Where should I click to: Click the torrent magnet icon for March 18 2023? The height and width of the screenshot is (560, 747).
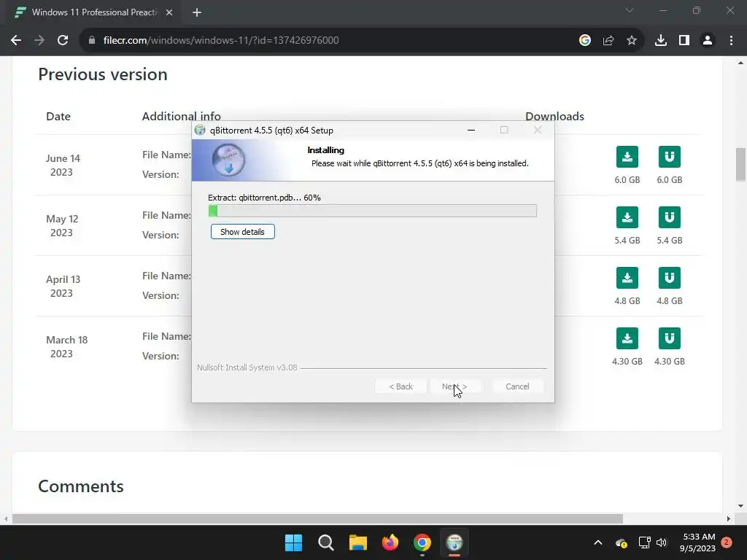tap(670, 338)
